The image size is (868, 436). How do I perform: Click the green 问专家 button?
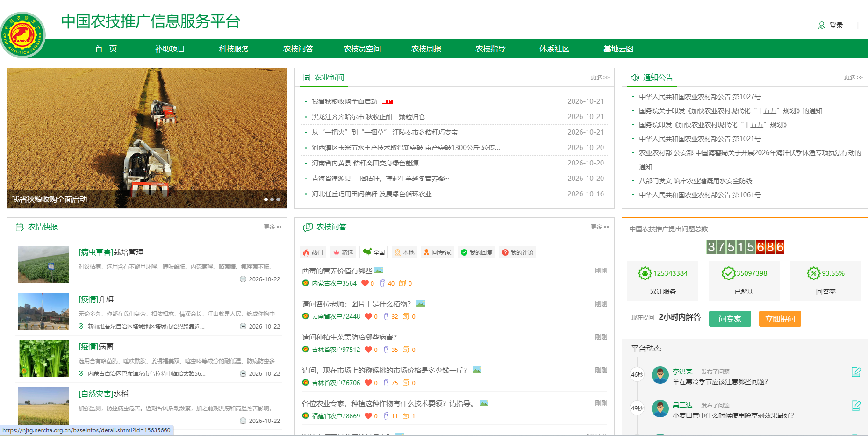pos(730,319)
